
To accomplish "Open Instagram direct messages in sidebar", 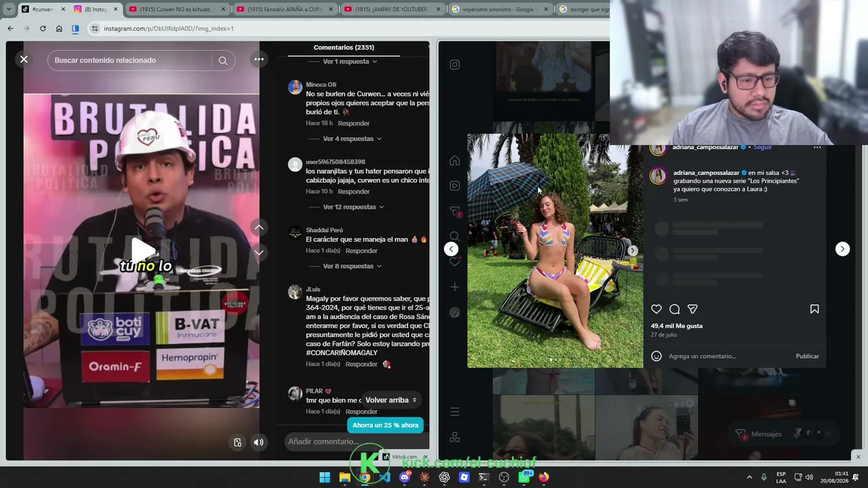I will (455, 211).
